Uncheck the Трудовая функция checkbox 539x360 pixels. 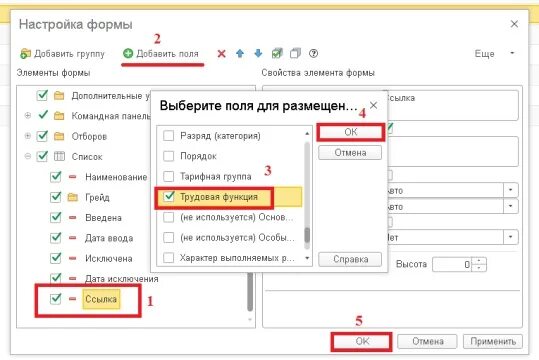point(168,197)
